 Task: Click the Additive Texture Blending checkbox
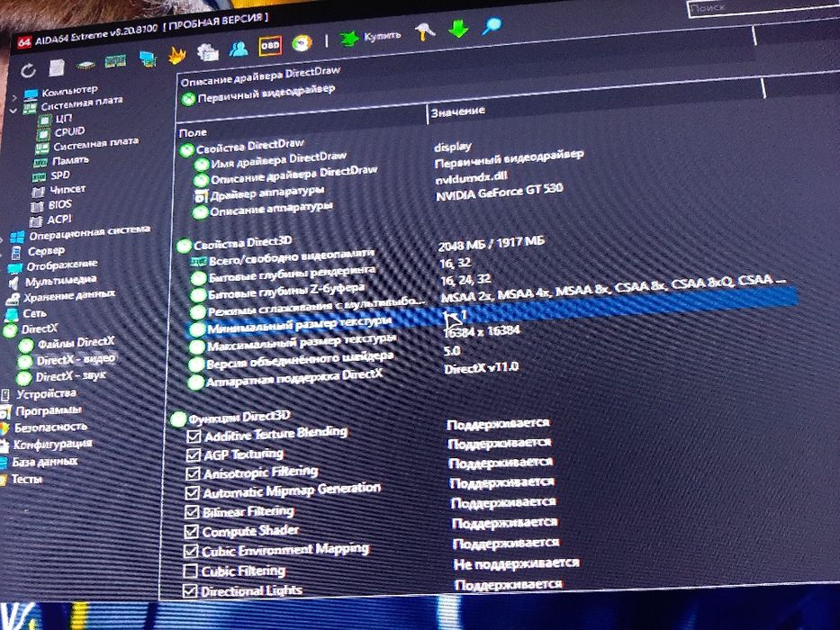click(194, 436)
